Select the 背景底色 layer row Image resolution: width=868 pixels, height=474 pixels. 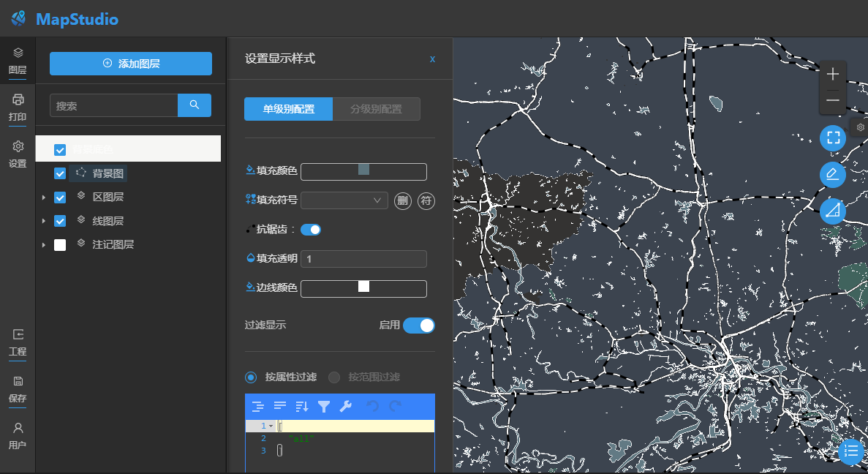coord(129,149)
